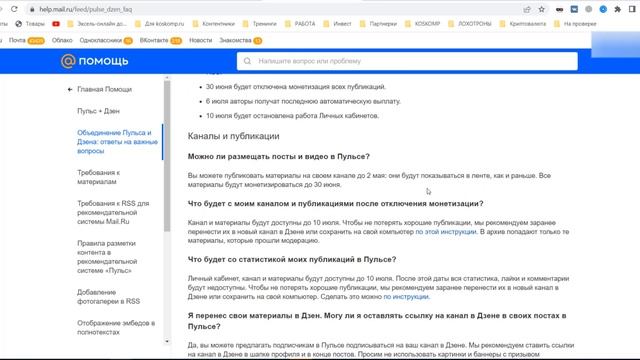The height and width of the screenshot is (360, 640).
Task: Open the Тренинги bookmark folder
Action: pyautogui.click(x=260, y=24)
